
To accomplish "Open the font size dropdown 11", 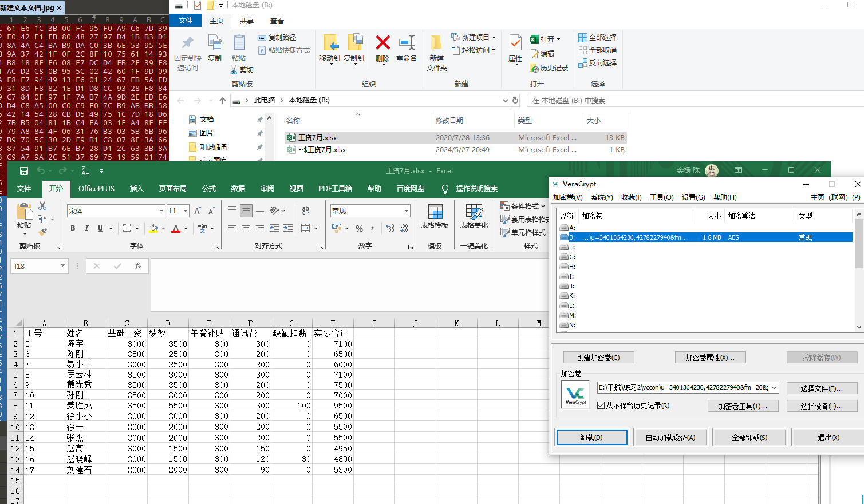I will pos(186,211).
